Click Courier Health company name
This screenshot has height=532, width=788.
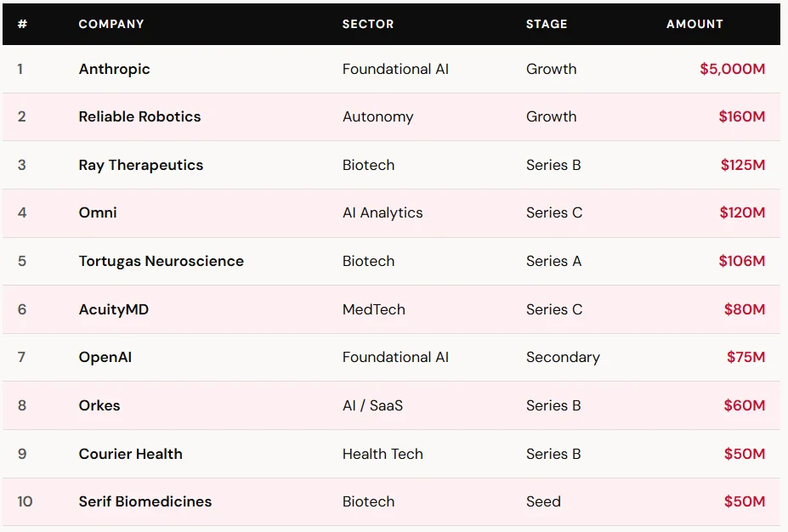point(131,454)
